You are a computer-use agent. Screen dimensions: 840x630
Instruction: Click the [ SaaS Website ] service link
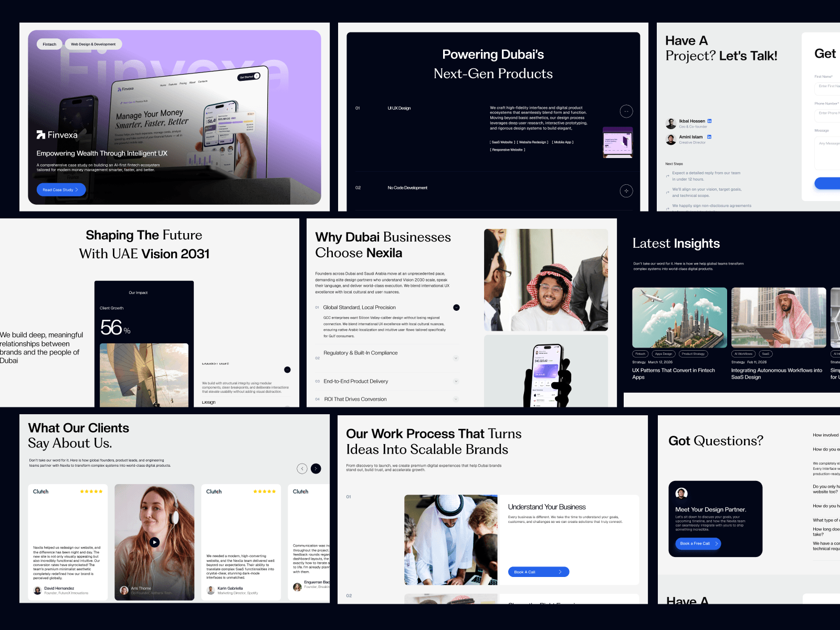502,142
